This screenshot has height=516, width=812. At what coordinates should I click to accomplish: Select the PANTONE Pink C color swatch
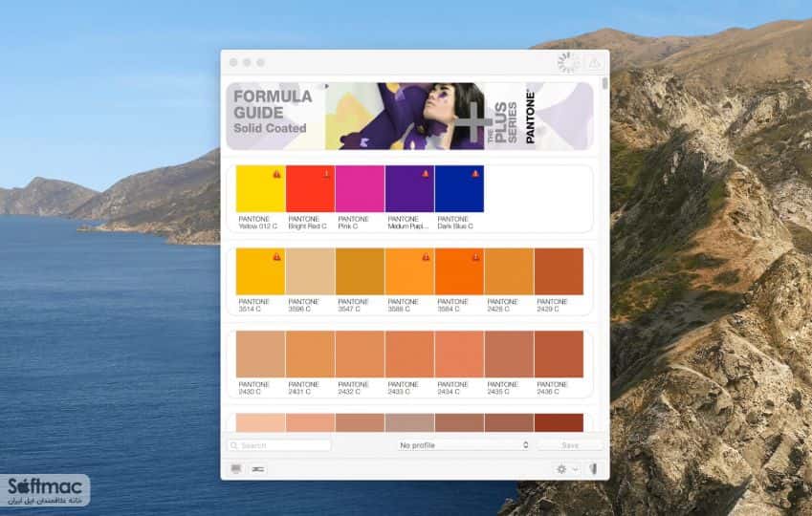pos(360,189)
